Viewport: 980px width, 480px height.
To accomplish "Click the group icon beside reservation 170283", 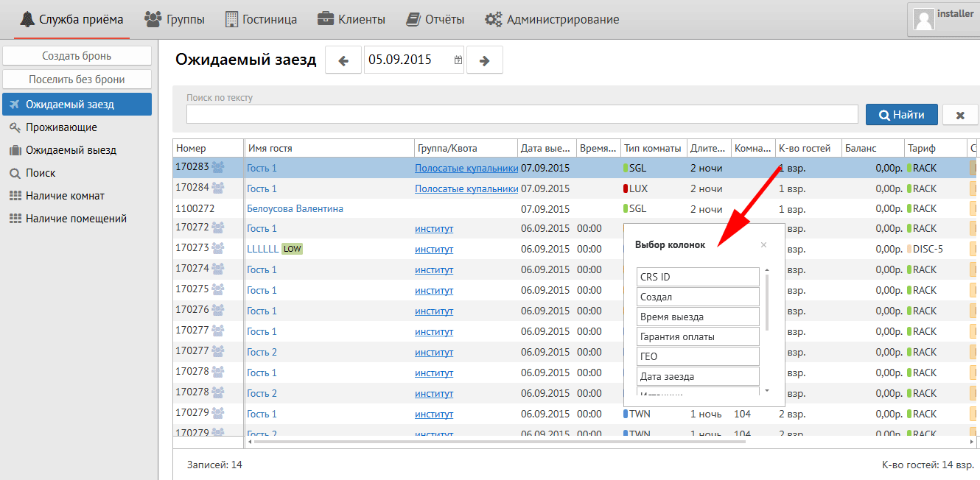I will pos(218,168).
